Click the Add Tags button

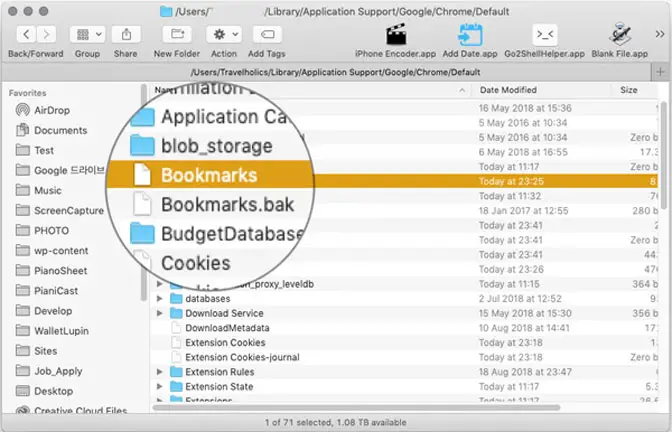267,34
